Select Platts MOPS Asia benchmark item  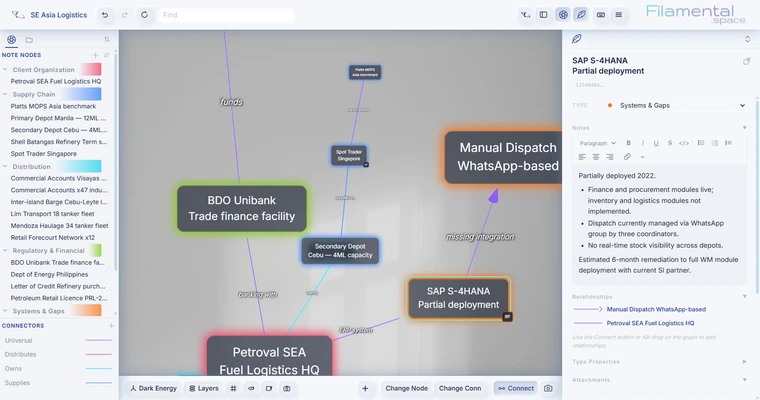tap(53, 106)
